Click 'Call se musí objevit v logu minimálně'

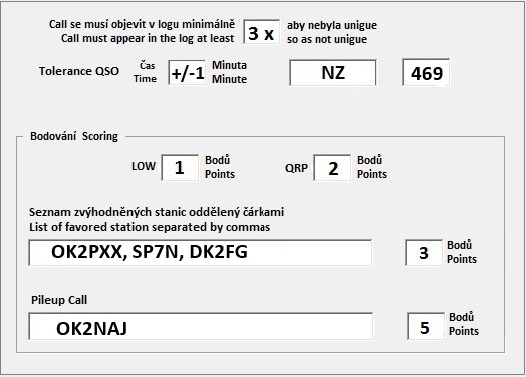click(x=142, y=24)
